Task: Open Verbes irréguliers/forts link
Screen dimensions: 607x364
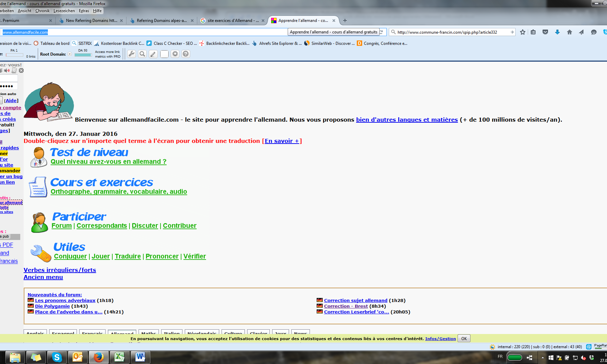Action: pos(60,270)
